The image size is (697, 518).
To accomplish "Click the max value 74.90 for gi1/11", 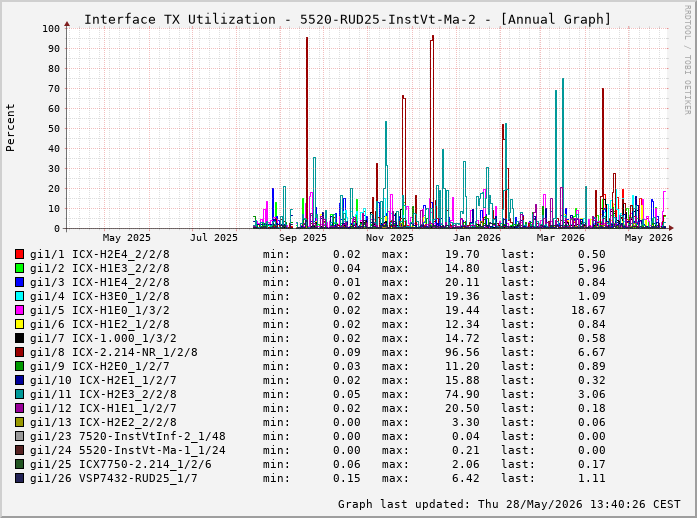I will coord(462,394).
